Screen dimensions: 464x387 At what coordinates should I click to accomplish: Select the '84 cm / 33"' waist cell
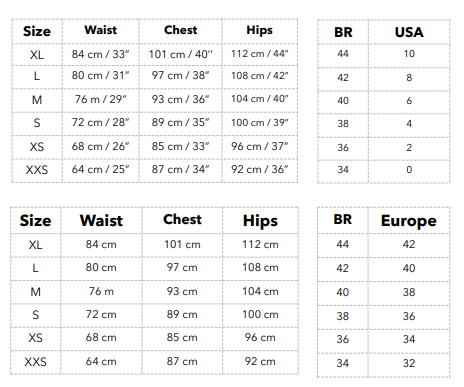click(x=100, y=54)
